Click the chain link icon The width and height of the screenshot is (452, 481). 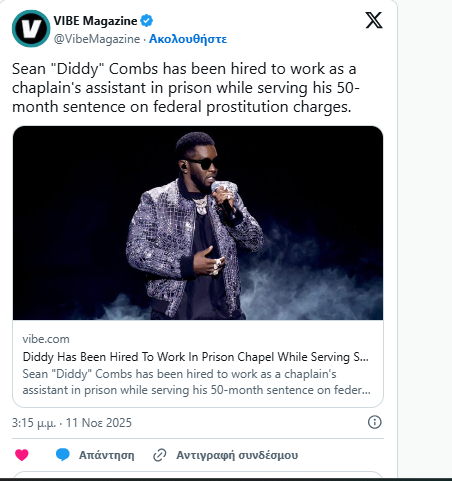[x=160, y=455]
